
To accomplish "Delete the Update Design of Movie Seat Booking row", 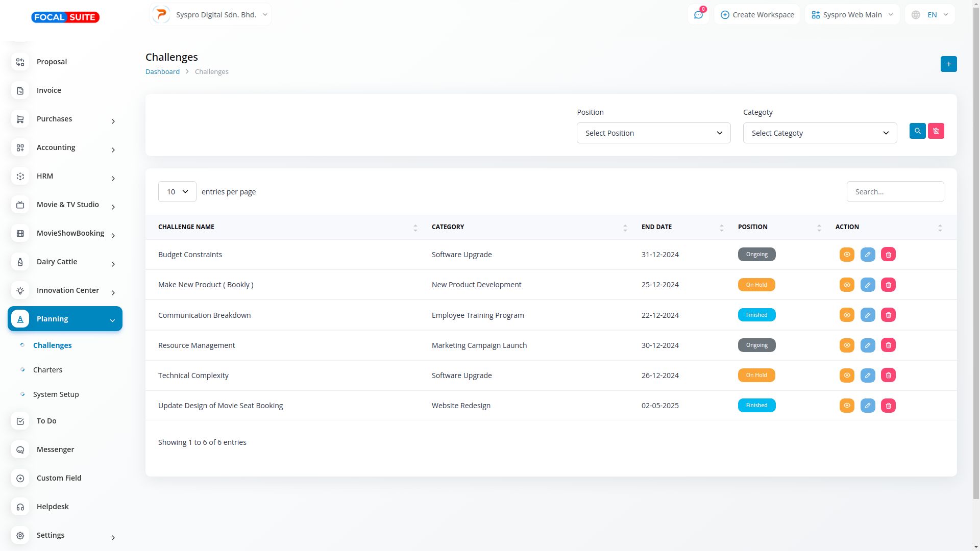I will point(888,406).
